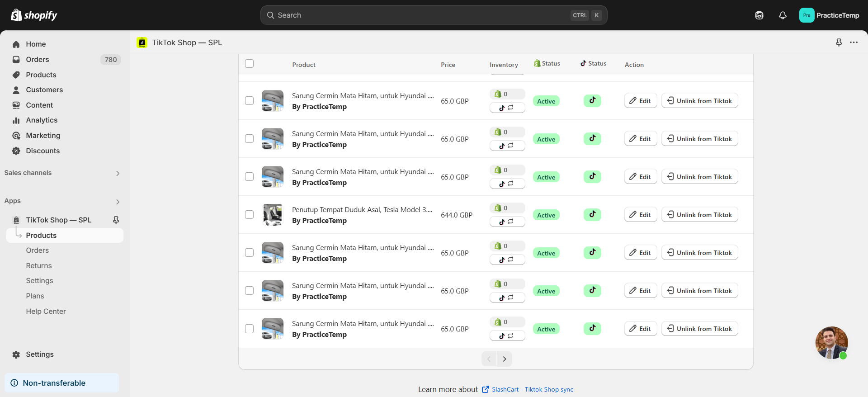Click the Analytics bar chart icon
This screenshot has width=868, height=397.
16,120
